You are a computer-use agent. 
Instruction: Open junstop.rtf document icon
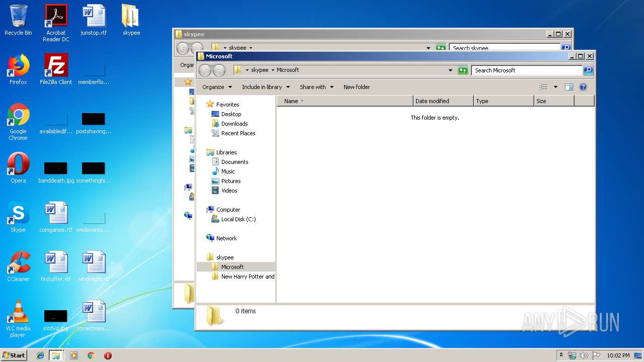point(94,20)
